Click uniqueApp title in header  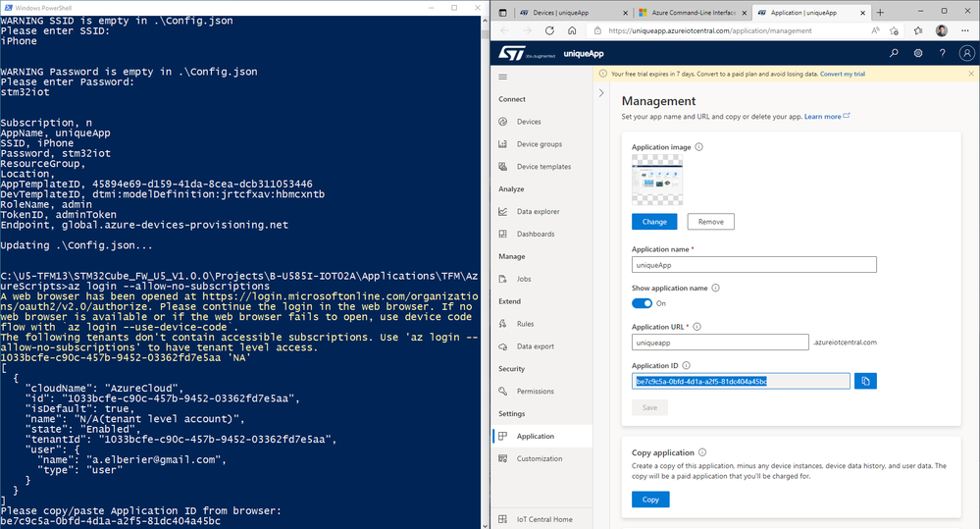click(583, 54)
